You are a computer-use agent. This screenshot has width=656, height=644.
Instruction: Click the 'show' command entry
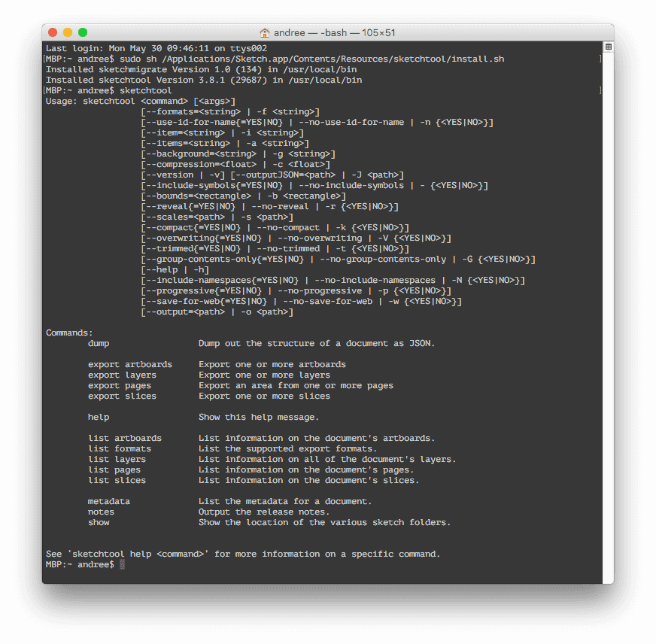99,522
